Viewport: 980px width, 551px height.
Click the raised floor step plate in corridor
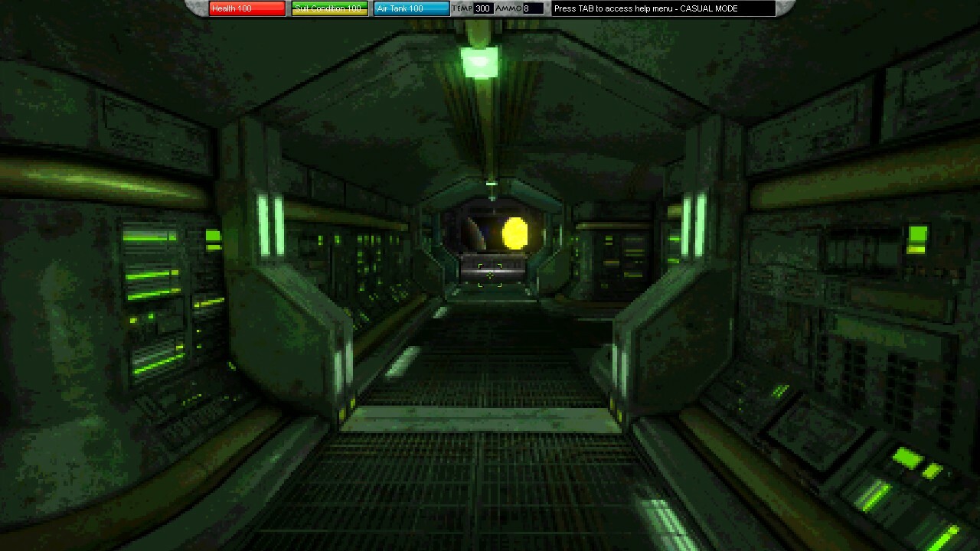click(x=481, y=419)
